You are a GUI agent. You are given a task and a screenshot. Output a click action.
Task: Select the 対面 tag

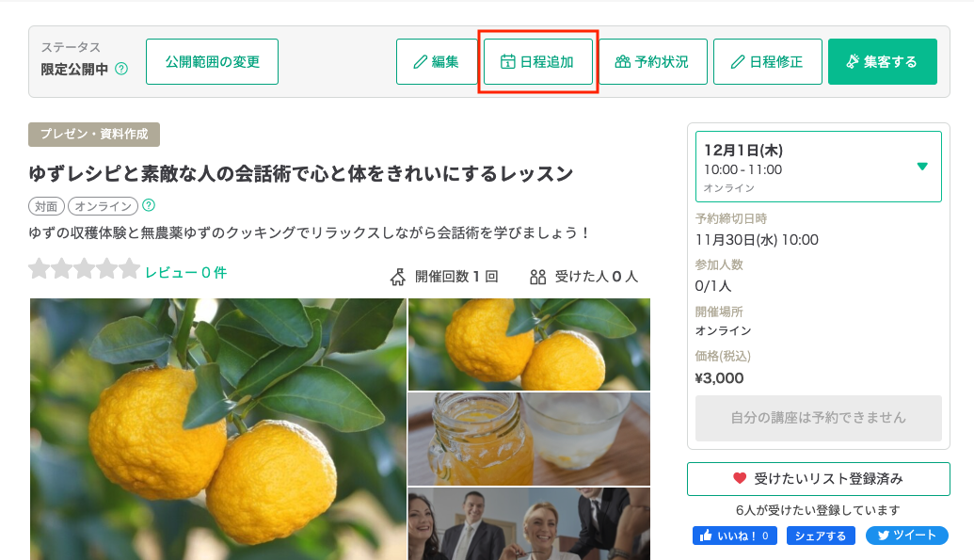click(x=47, y=206)
